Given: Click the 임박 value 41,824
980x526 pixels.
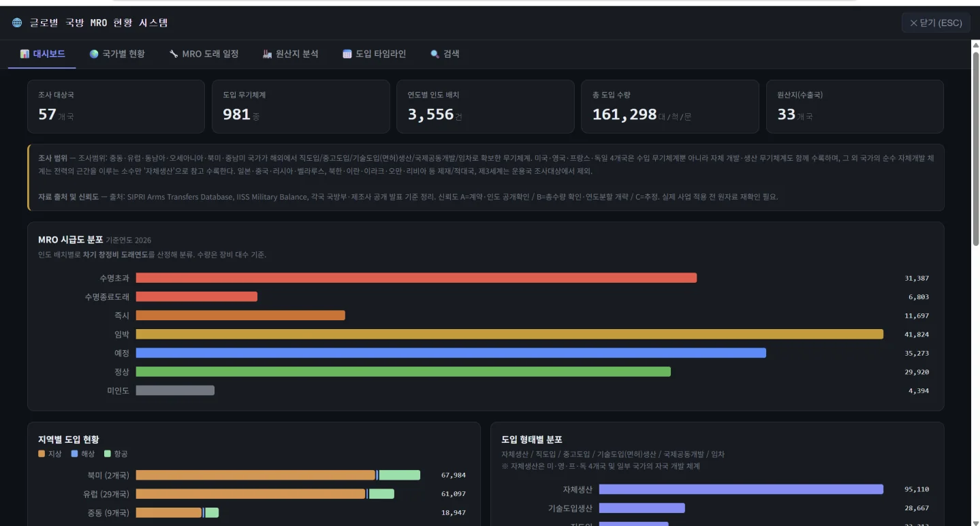Looking at the screenshot, I should click(917, 335).
